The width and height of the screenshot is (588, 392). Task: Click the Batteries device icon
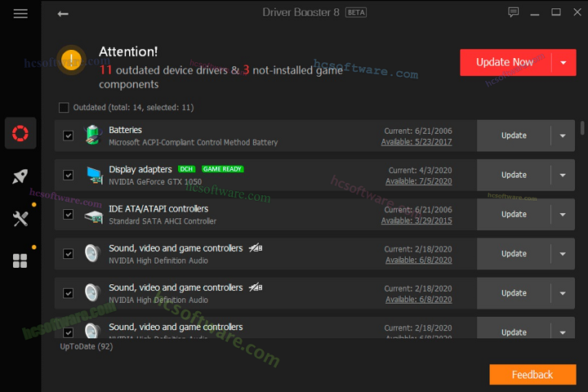click(92, 135)
